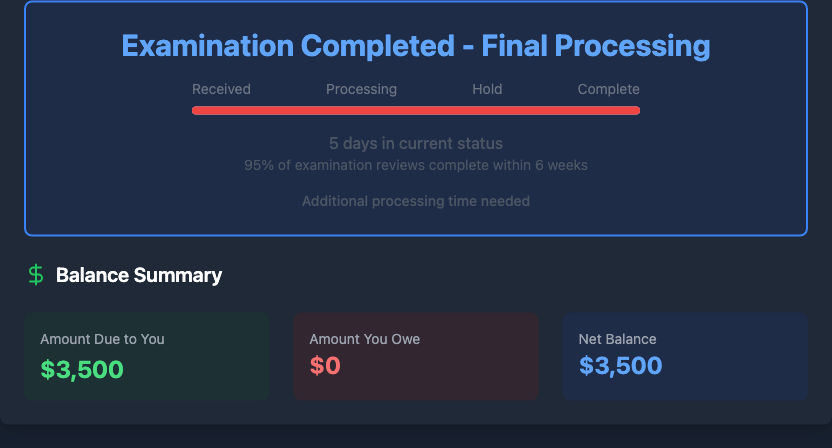
Task: Click the green $3,500 amount
Action: point(82,369)
